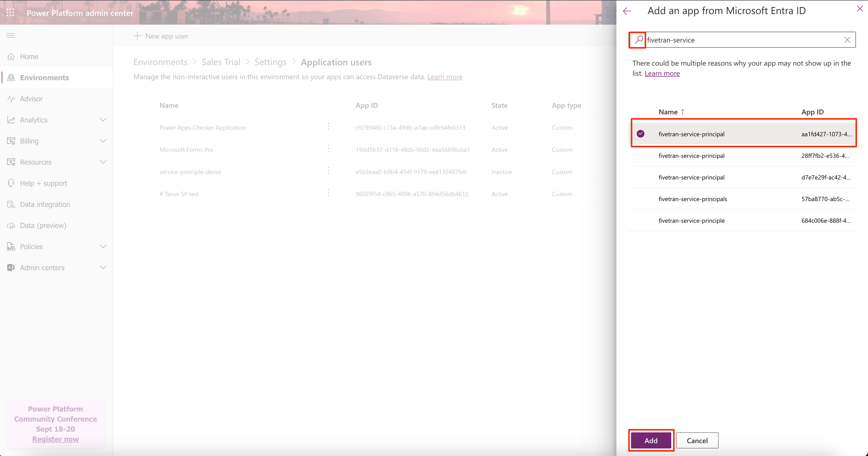Image resolution: width=868 pixels, height=456 pixels.
Task: Click the Data (preview) cloud icon
Action: click(x=11, y=225)
